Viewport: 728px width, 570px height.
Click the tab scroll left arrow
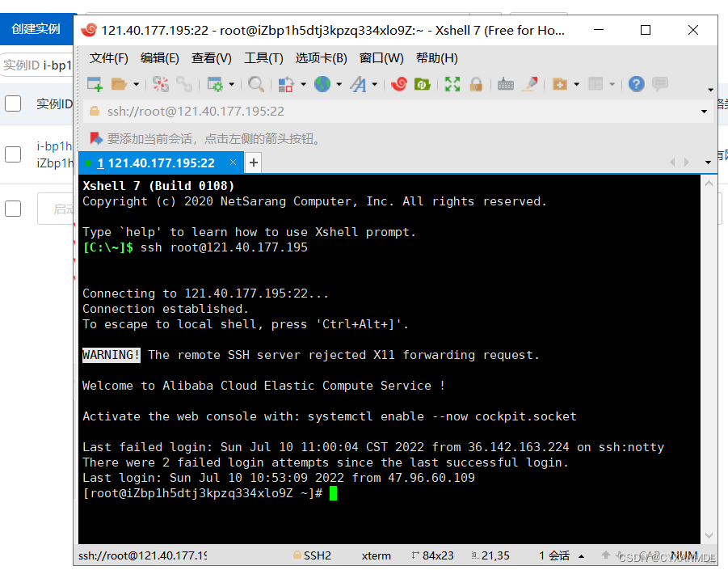[x=672, y=163]
